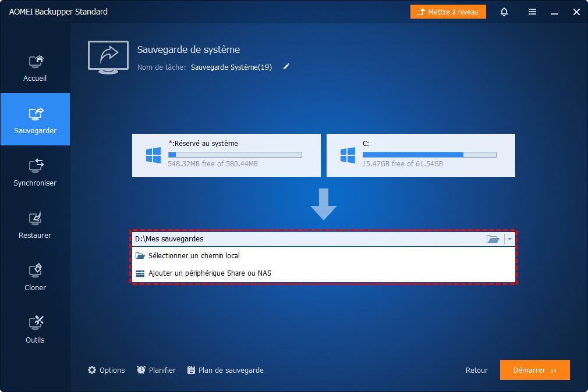The width and height of the screenshot is (588, 392).
Task: Click the notification bell icon
Action: tap(504, 12)
